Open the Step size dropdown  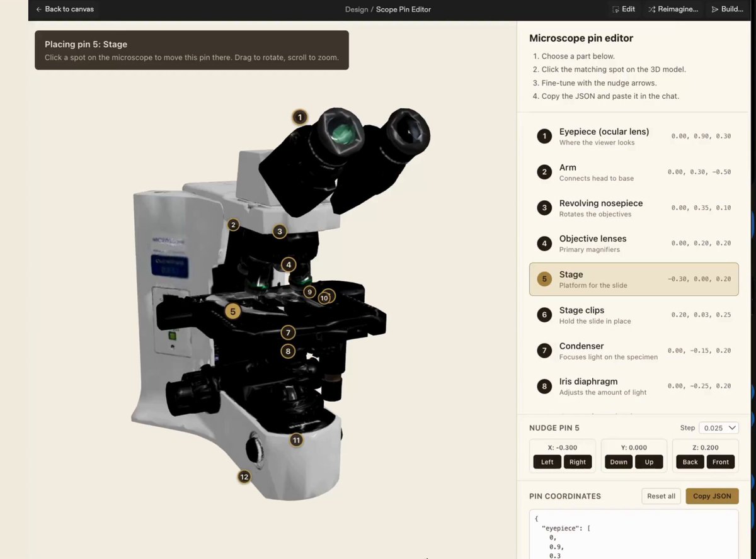pyautogui.click(x=718, y=427)
